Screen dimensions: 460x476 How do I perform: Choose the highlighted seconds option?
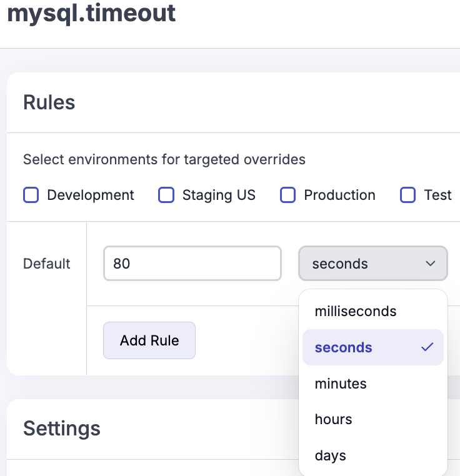tap(344, 347)
